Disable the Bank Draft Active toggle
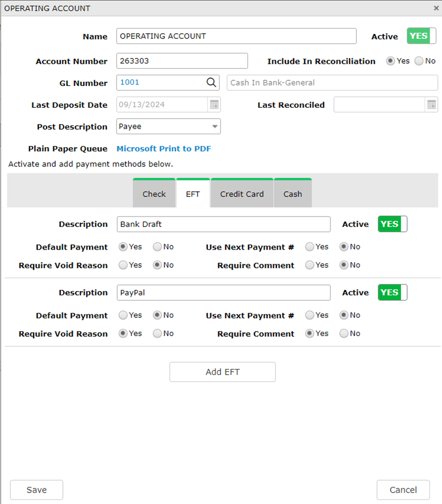The image size is (442, 504). coord(391,224)
